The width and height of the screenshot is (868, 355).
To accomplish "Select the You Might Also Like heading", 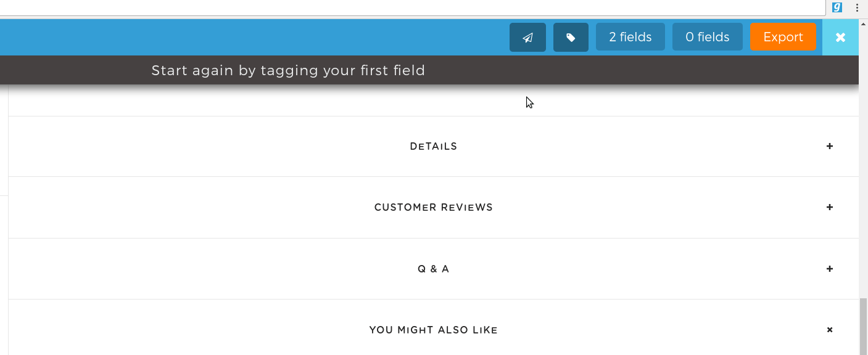I will pos(434,330).
